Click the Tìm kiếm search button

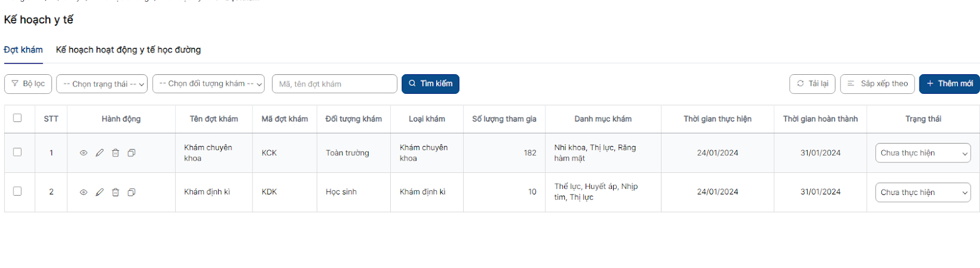pos(430,84)
